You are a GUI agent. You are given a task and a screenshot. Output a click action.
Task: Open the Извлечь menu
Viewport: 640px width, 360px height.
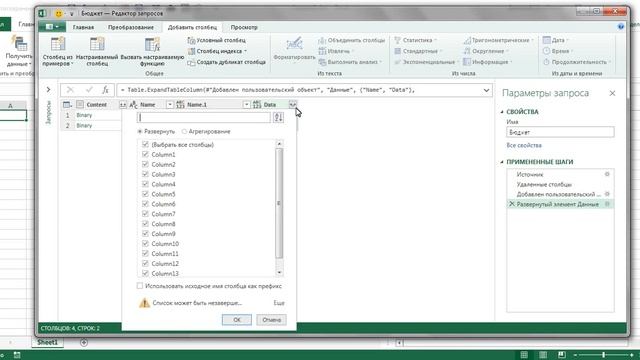(336, 51)
